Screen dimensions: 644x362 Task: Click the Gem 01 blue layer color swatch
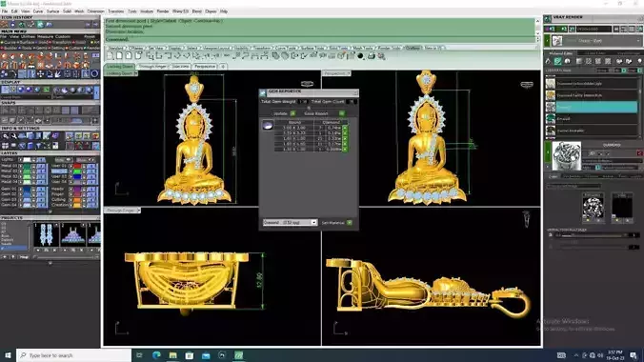(27, 189)
